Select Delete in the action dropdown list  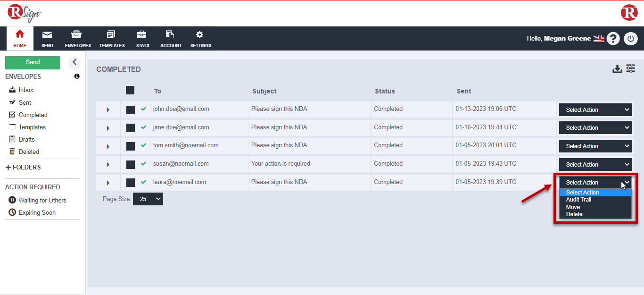(574, 214)
